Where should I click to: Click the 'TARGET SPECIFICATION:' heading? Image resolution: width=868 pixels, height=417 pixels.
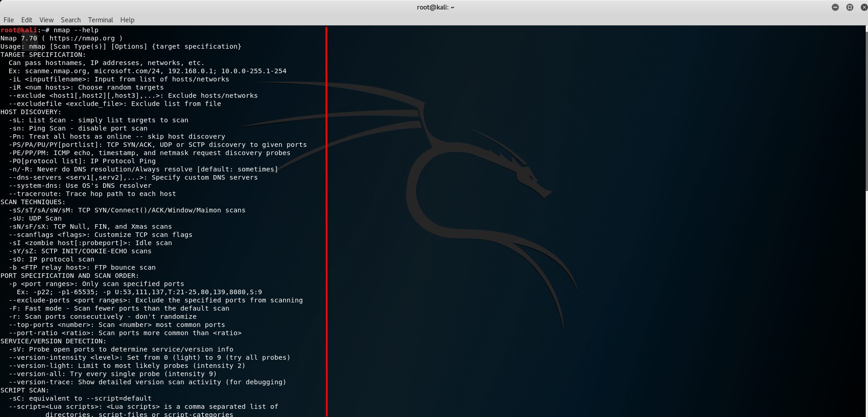tap(43, 55)
